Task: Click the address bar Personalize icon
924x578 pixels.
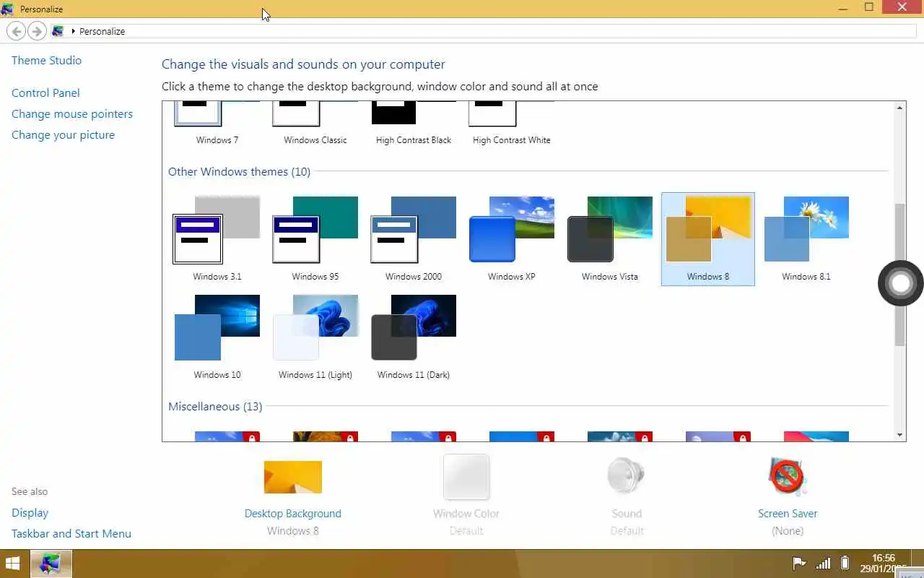Action: 58,31
